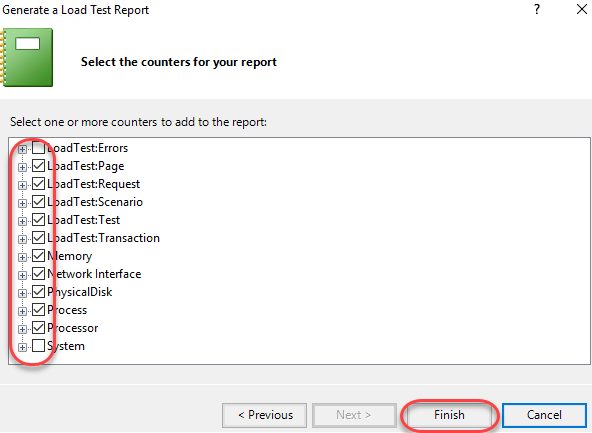
Task: Toggle the LoadTest:Test checkbox
Action: click(x=39, y=220)
